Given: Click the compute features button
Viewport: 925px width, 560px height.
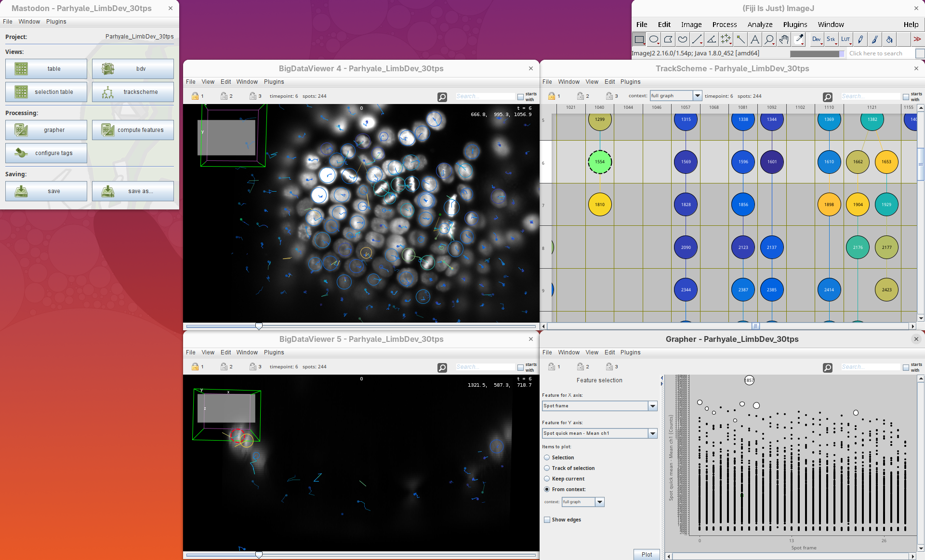Looking at the screenshot, I should click(133, 130).
